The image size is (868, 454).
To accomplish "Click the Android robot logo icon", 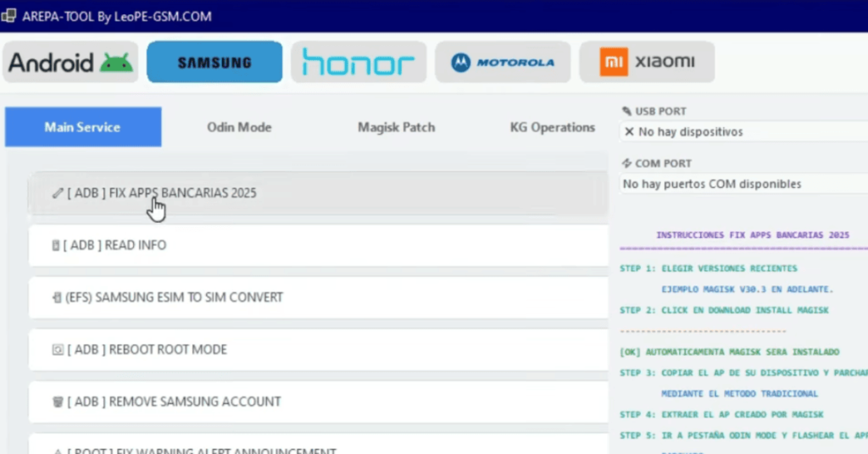I will 116,63.
